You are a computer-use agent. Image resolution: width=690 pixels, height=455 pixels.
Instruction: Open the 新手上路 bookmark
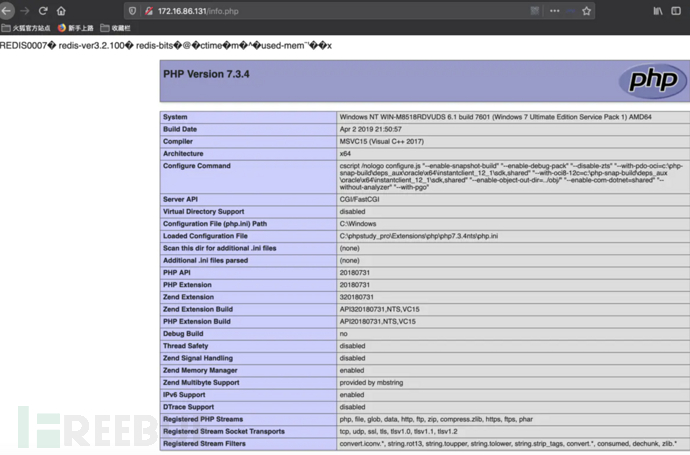point(76,28)
